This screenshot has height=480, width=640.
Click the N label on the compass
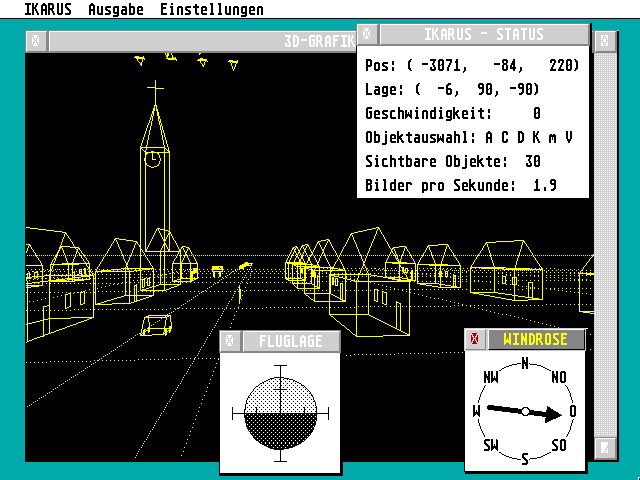pos(525,363)
